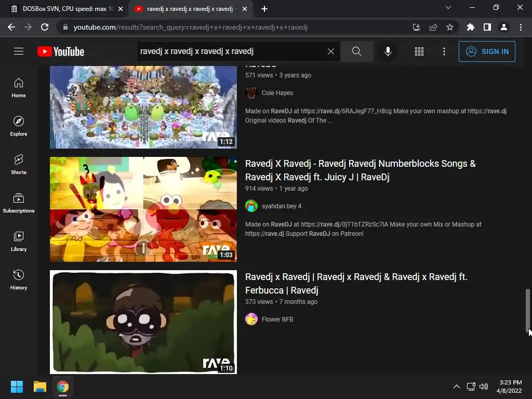Visit the Flower BFB channel name
The height and width of the screenshot is (399, 532).
click(277, 320)
